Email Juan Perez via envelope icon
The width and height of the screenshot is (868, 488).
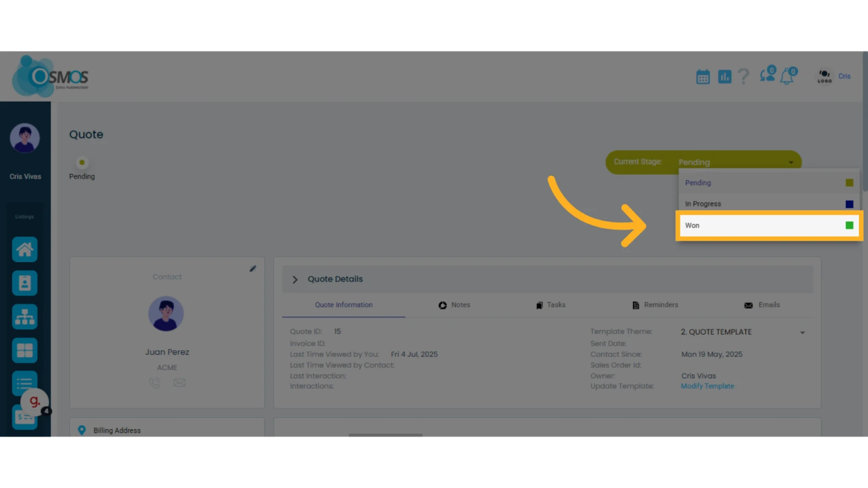pos(179,383)
